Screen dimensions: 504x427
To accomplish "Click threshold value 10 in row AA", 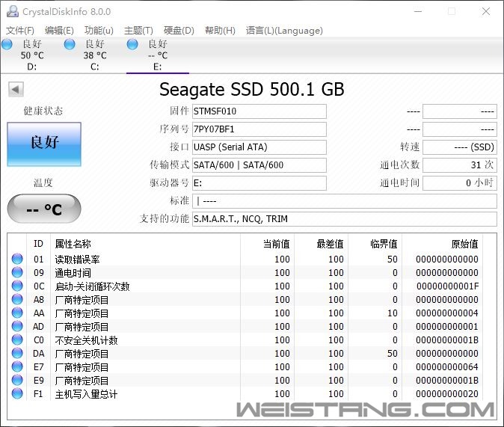I will click(393, 313).
